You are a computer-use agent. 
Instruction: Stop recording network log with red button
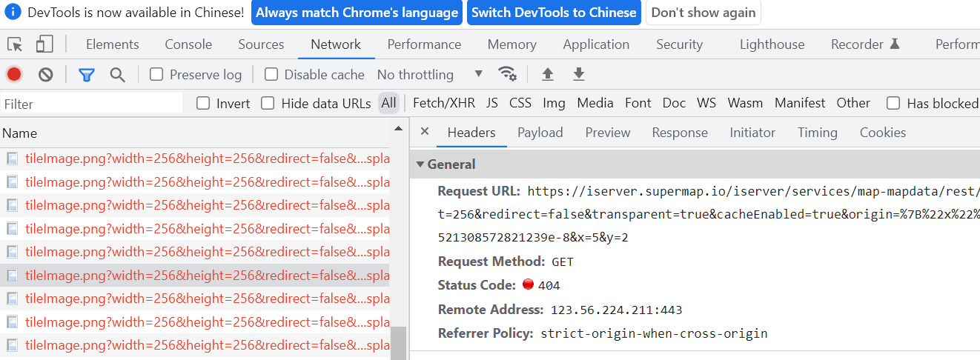[x=14, y=74]
